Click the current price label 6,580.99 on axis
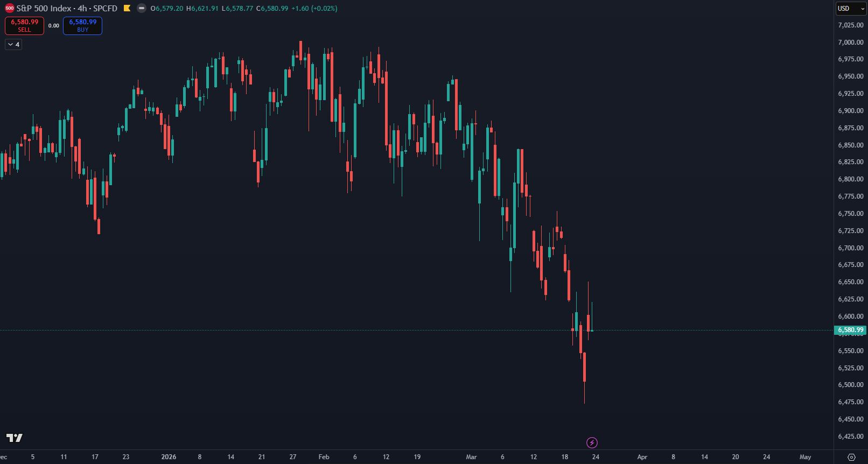Screen dimensions: 868x464 pyautogui.click(x=850, y=330)
